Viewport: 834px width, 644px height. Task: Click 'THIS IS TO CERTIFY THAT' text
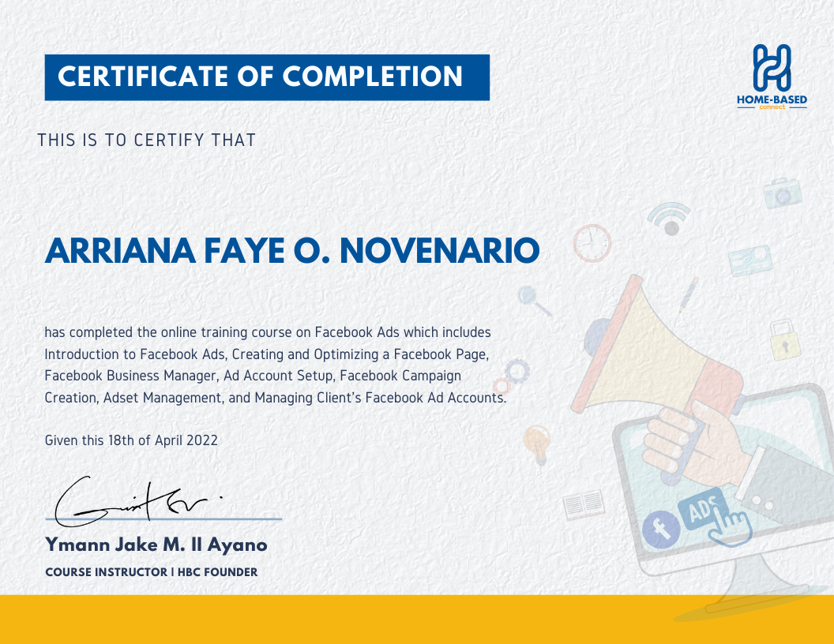click(147, 140)
